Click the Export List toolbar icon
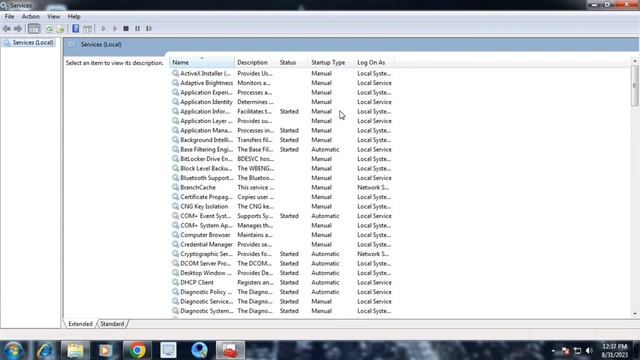 tap(60, 29)
